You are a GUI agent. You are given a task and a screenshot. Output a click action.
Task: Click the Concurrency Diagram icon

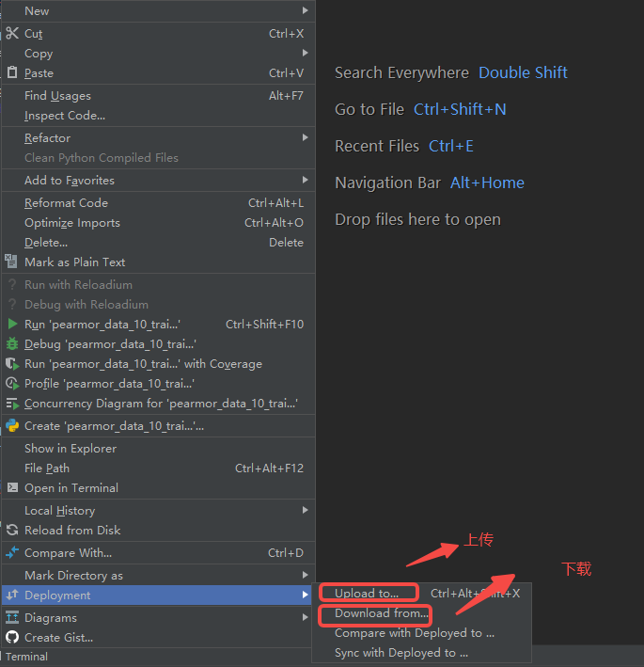(12, 404)
